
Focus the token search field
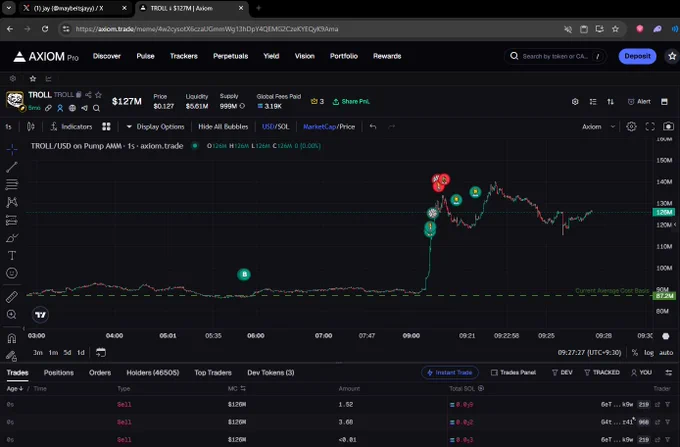pos(555,56)
